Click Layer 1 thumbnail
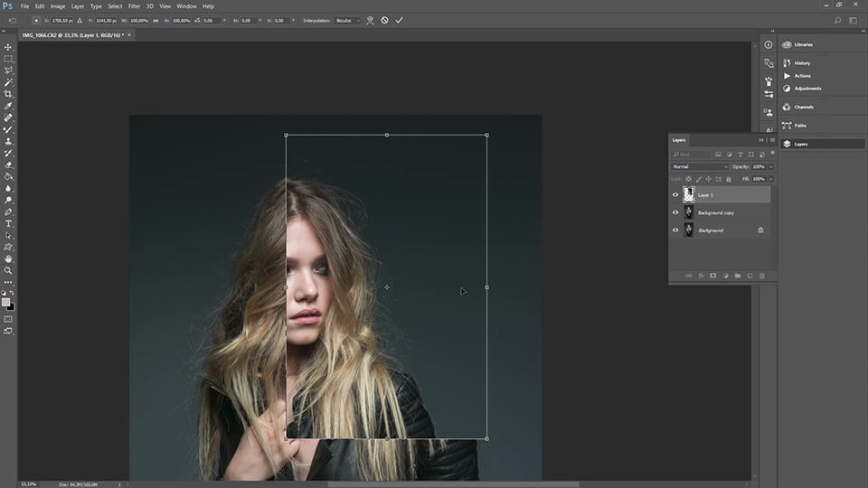The image size is (868, 488). tap(689, 195)
